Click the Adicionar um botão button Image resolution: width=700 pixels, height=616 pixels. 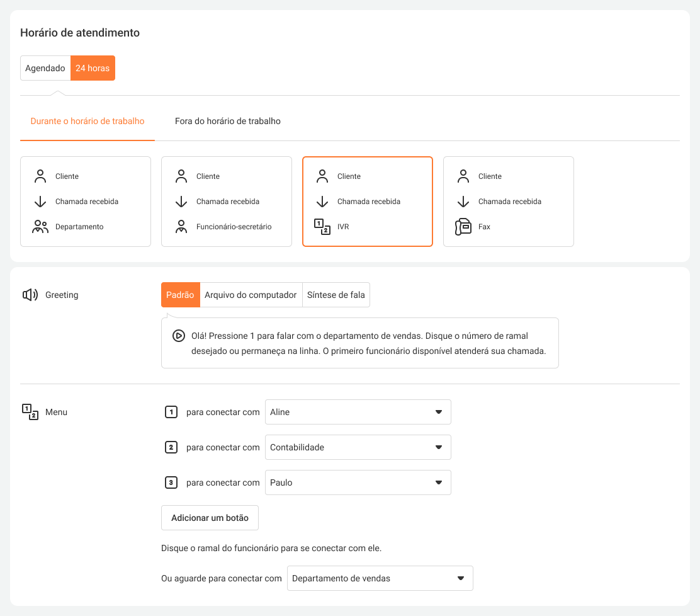pos(210,518)
